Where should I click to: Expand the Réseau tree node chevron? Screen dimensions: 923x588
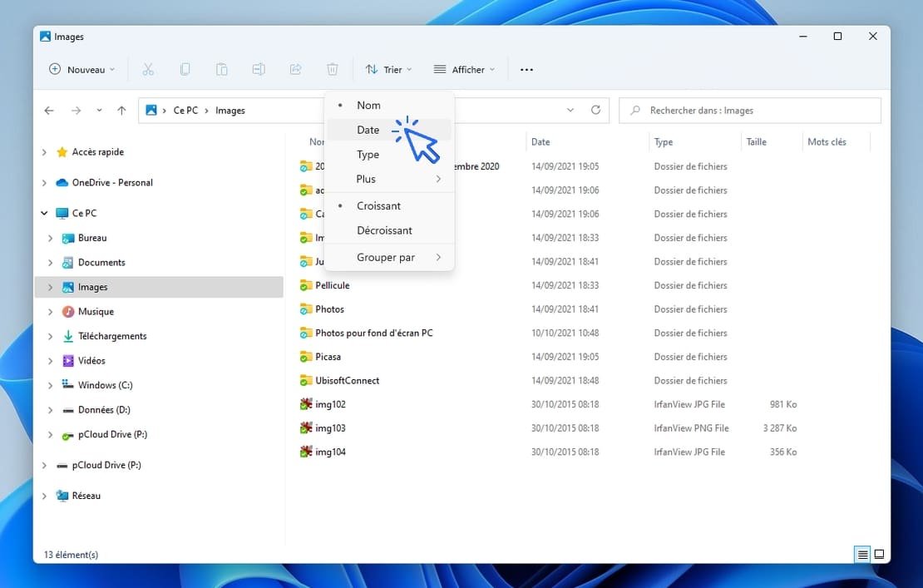click(x=44, y=496)
